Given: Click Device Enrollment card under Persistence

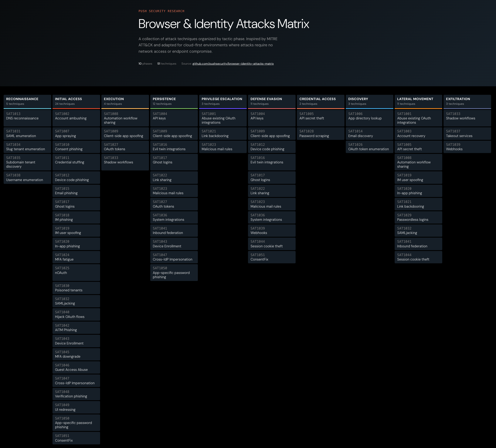Looking at the screenshot, I should pyautogui.click(x=174, y=244).
